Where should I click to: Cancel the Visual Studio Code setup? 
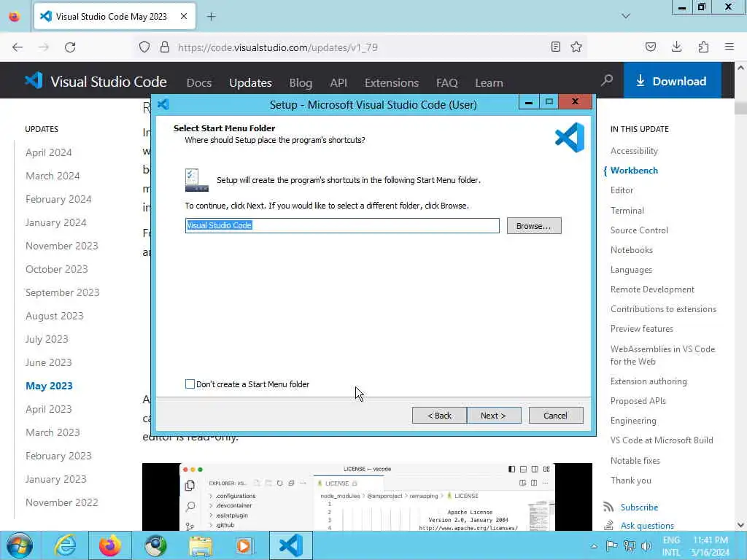[555, 415]
